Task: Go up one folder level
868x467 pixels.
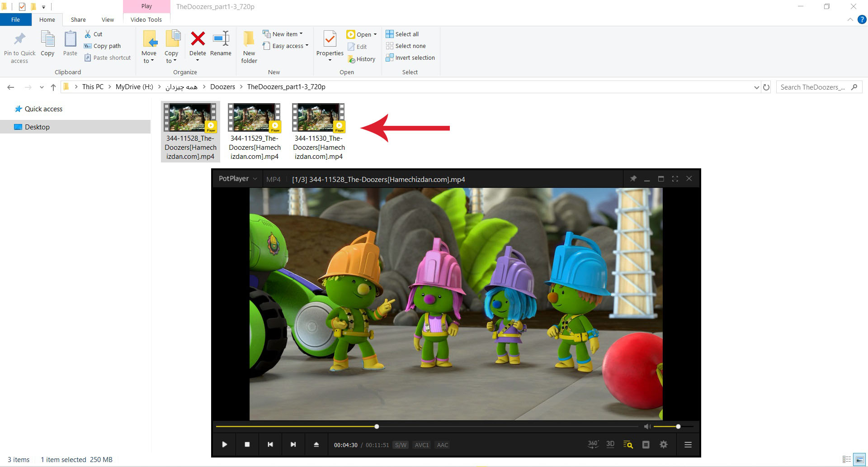Action: click(53, 87)
